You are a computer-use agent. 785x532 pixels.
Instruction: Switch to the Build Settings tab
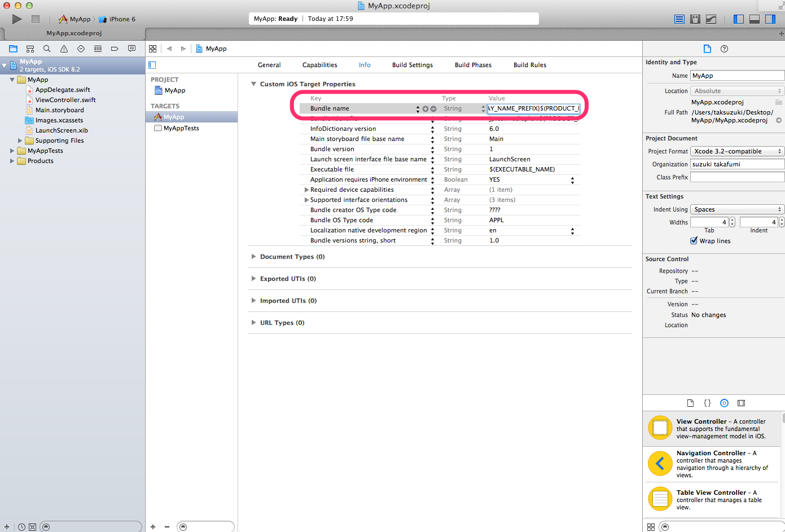pos(412,65)
